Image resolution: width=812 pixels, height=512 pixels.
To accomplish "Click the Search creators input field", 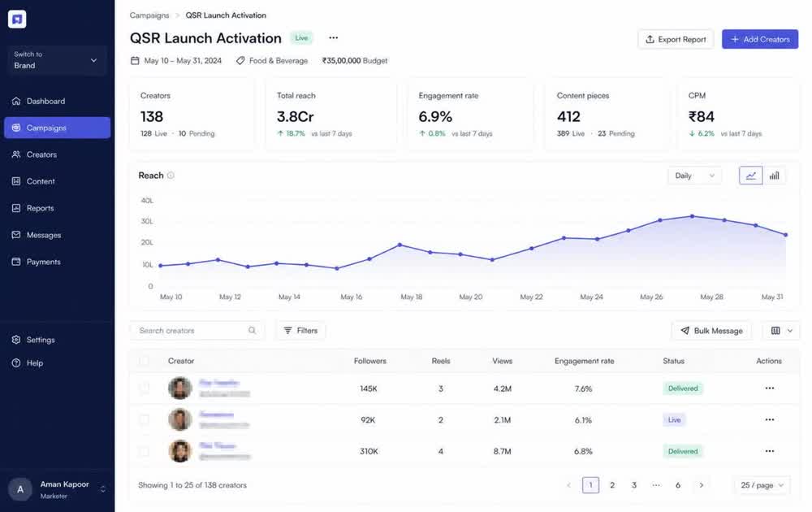I will click(x=197, y=330).
